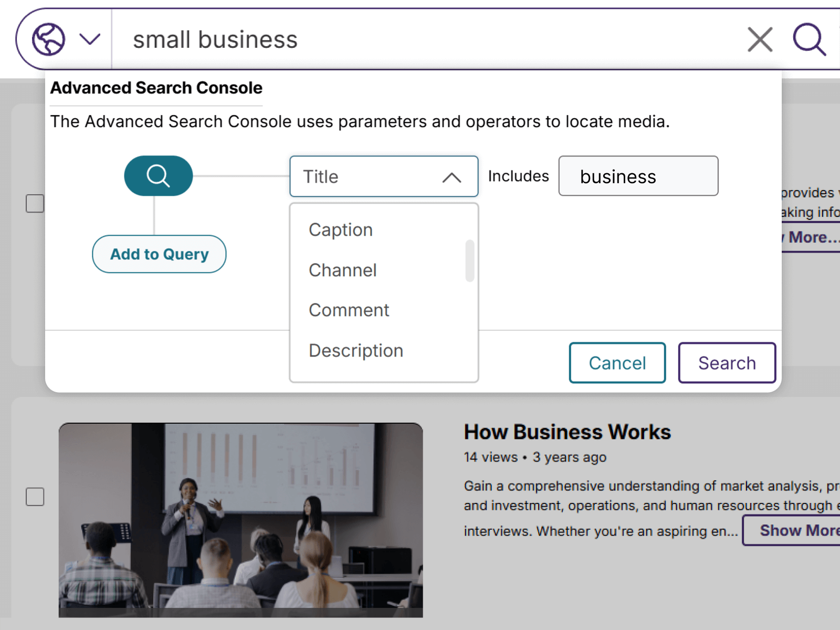Click the globe search scope icon
The width and height of the screenshot is (840, 630).
48,39
